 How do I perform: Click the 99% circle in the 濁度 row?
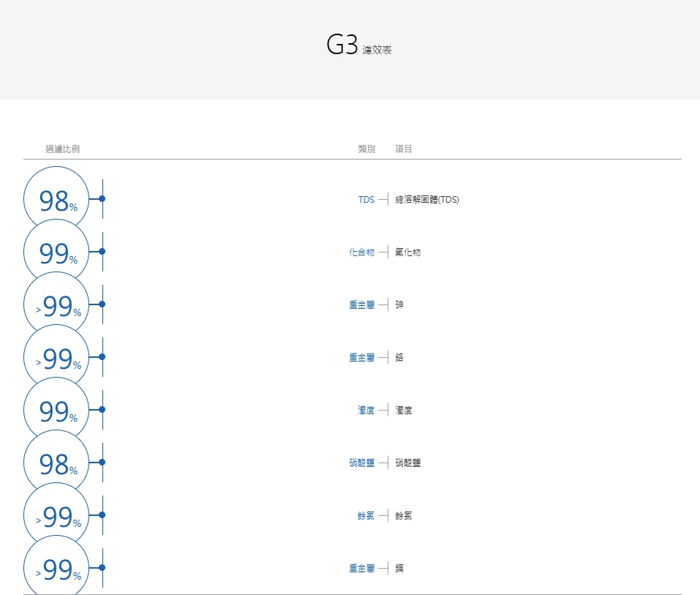pyautogui.click(x=56, y=410)
